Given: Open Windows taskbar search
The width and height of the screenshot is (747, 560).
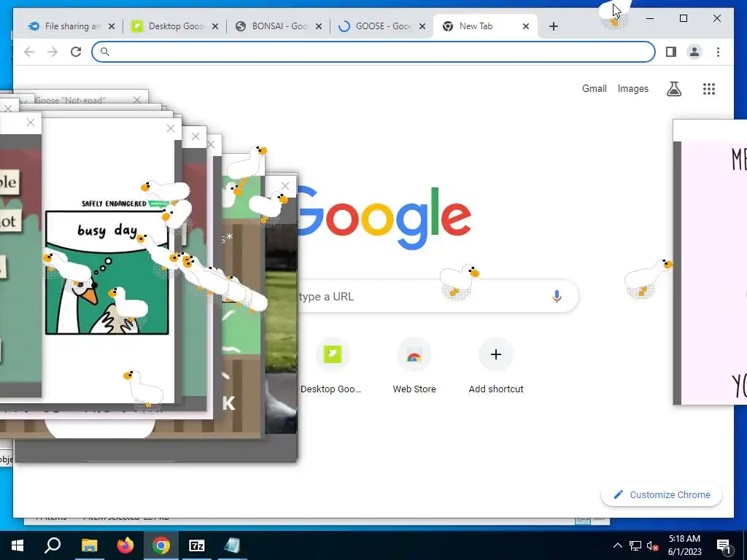Looking at the screenshot, I should point(53,545).
